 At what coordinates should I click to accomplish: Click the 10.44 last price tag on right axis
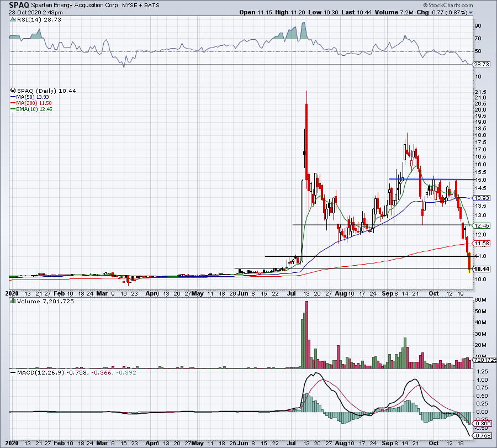coord(482,269)
